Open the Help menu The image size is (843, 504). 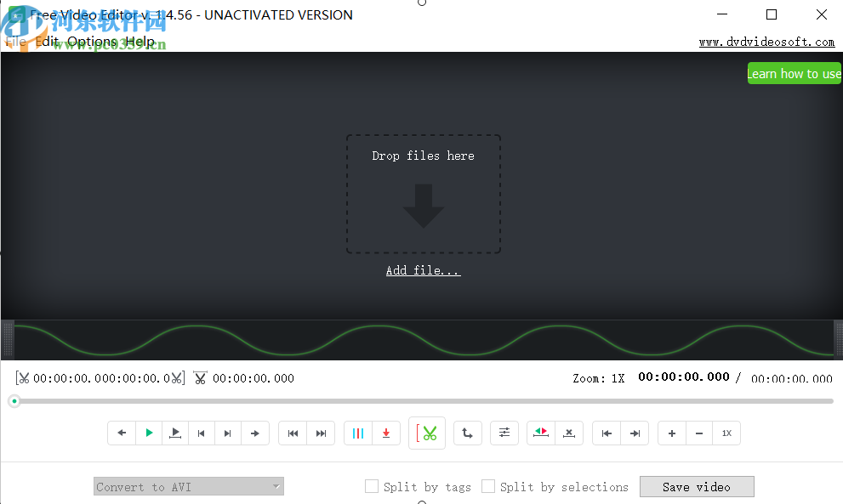coord(140,42)
